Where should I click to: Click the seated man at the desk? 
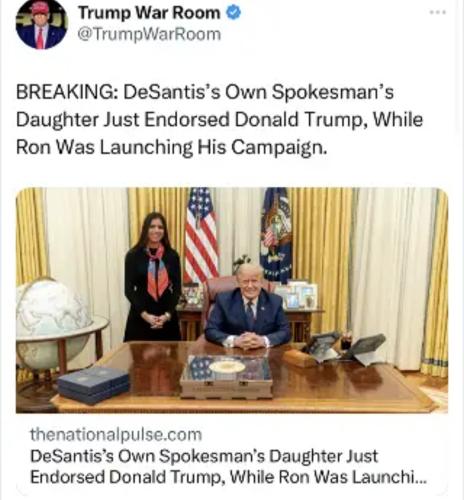coord(247,307)
